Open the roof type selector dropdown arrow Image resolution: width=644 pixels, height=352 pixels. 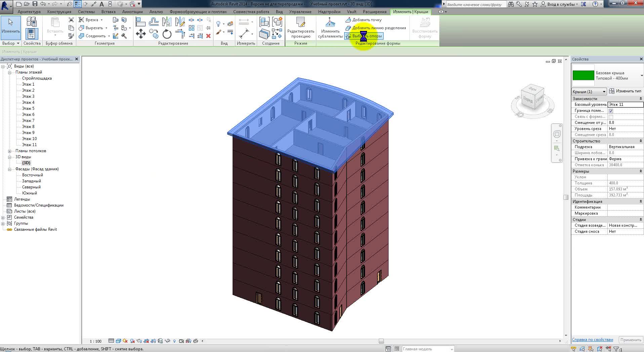click(641, 76)
